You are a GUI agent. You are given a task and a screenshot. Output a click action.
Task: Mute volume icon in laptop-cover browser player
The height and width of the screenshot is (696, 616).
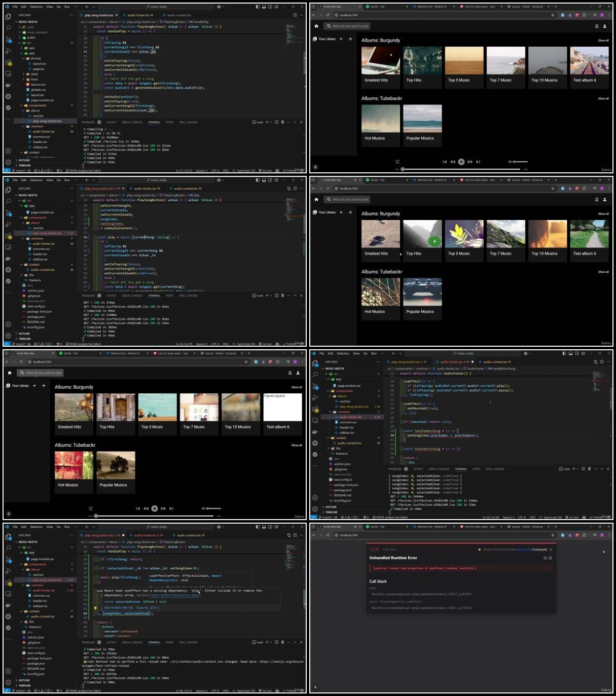coord(510,162)
